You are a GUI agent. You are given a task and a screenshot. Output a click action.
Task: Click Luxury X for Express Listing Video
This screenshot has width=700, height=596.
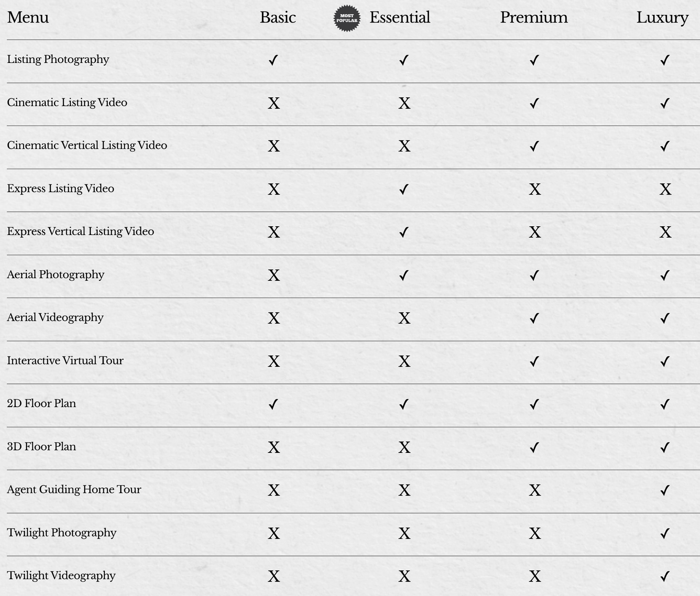[665, 189]
